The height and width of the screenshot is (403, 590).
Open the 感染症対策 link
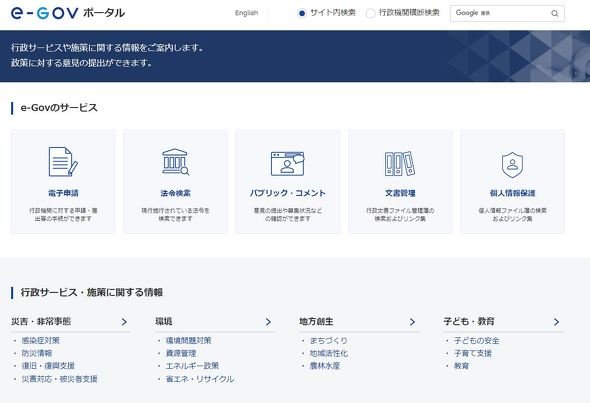point(41,341)
